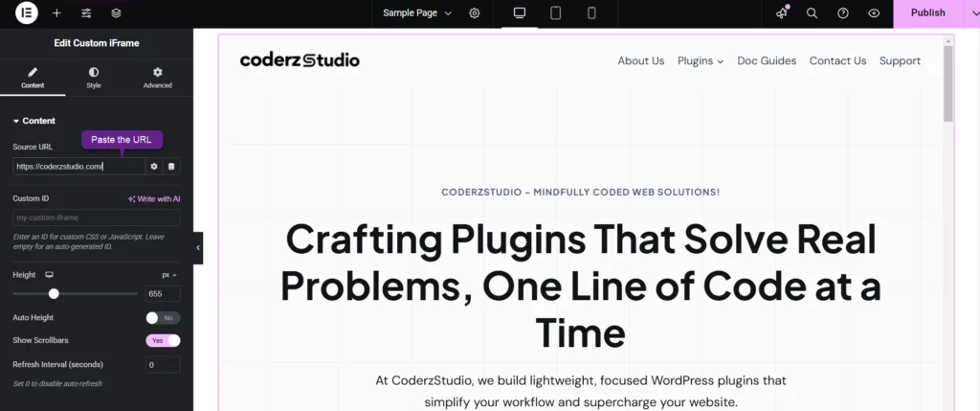Image resolution: width=980 pixels, height=411 pixels.
Task: Open site settings sliders icon
Action: pos(86,13)
